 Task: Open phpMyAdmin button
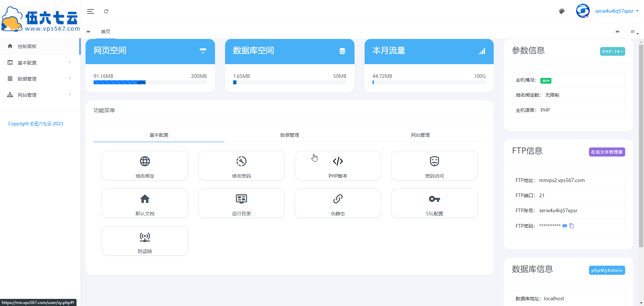pos(607,270)
